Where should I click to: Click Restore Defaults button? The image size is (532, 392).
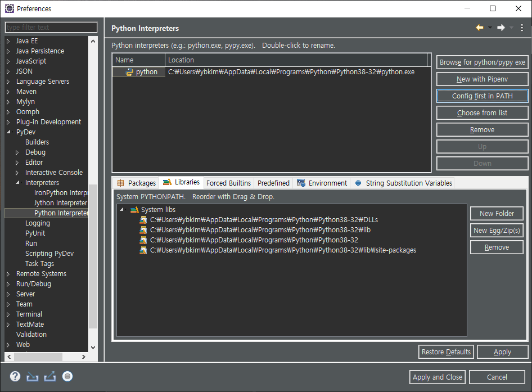coord(446,352)
